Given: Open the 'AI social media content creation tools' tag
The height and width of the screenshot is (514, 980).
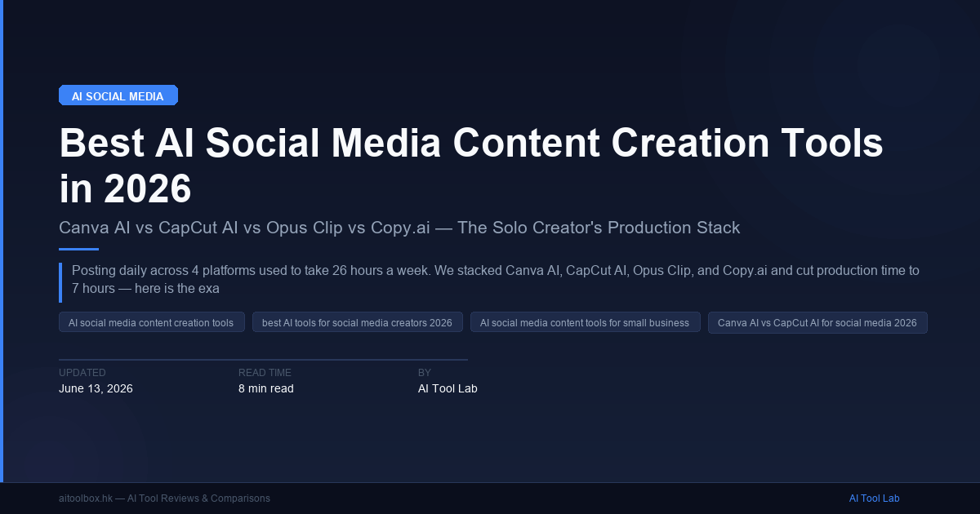Looking at the screenshot, I should [152, 322].
